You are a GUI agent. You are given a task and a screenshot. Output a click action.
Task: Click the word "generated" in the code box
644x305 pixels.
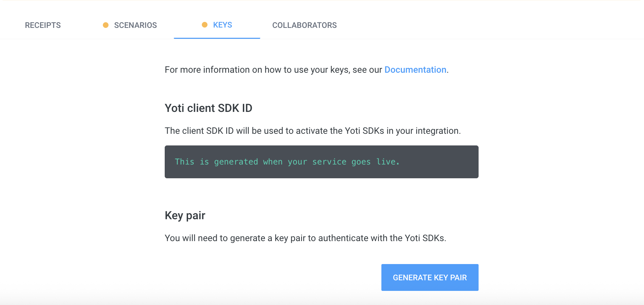point(236,162)
